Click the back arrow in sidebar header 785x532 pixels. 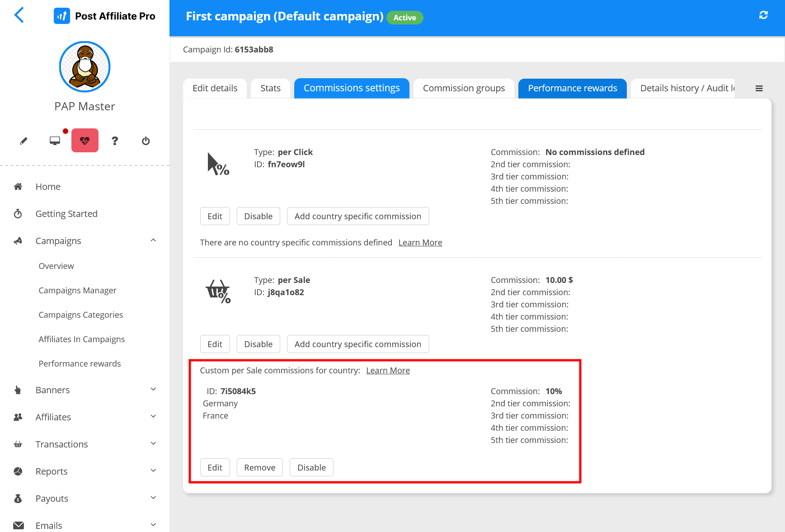point(19,15)
